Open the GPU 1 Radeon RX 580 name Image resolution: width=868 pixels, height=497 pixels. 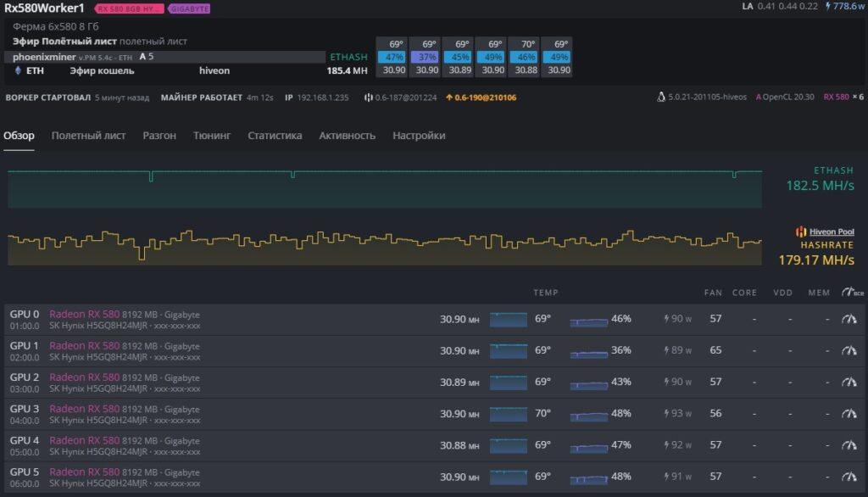coord(84,346)
